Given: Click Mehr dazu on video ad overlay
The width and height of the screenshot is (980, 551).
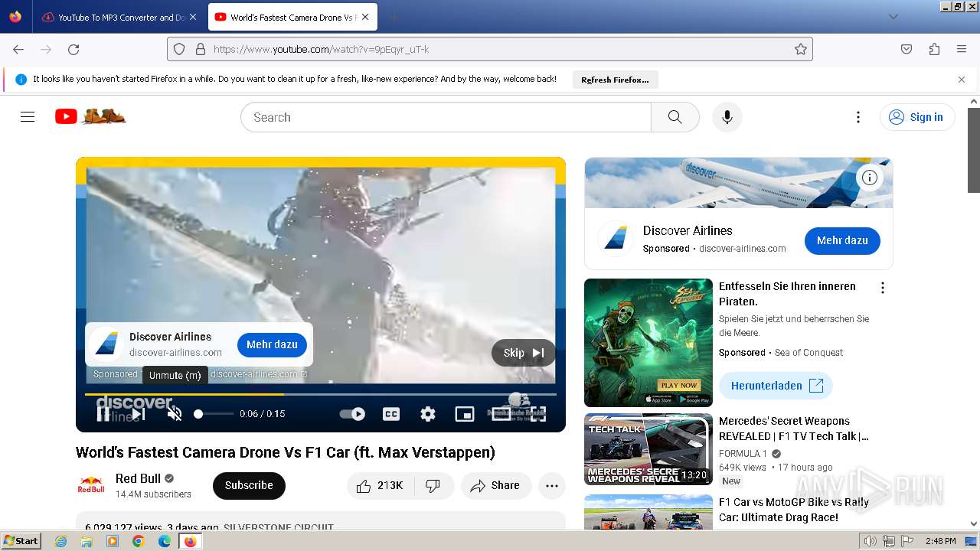Looking at the screenshot, I should (272, 344).
